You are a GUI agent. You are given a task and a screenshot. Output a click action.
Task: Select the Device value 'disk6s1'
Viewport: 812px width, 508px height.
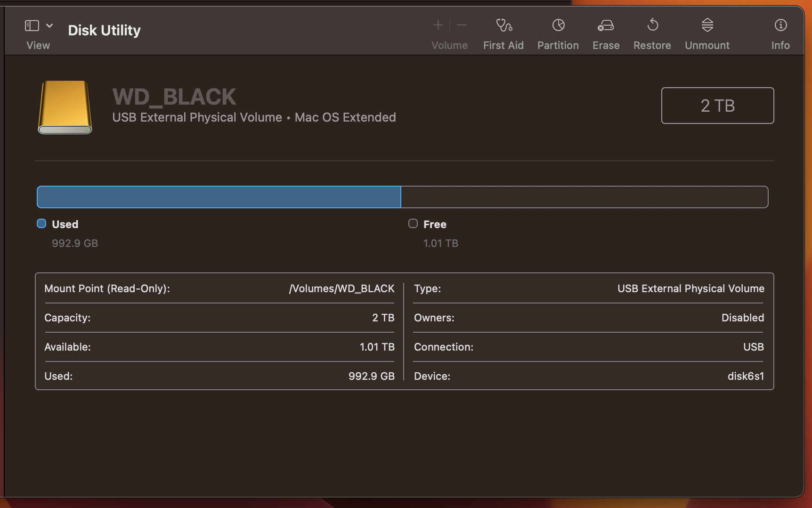coord(746,376)
